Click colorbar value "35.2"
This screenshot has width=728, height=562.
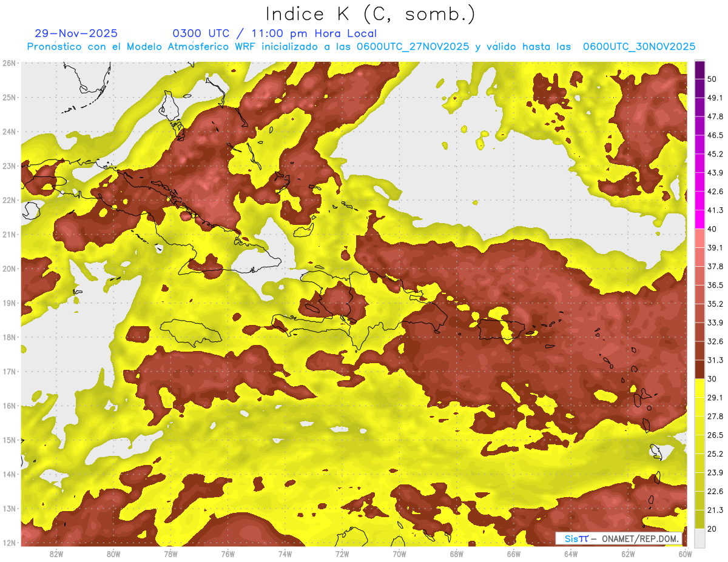(x=715, y=304)
